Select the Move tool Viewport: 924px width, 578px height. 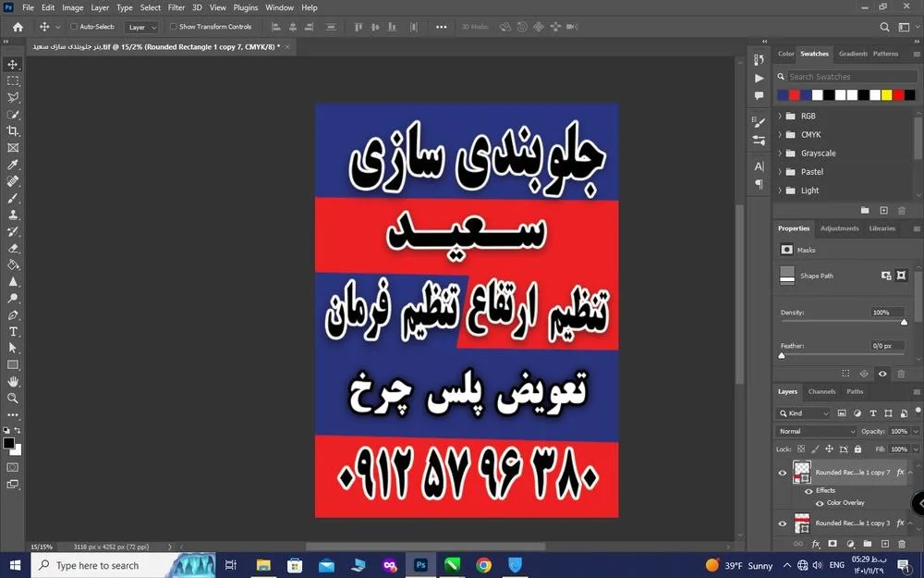12,65
